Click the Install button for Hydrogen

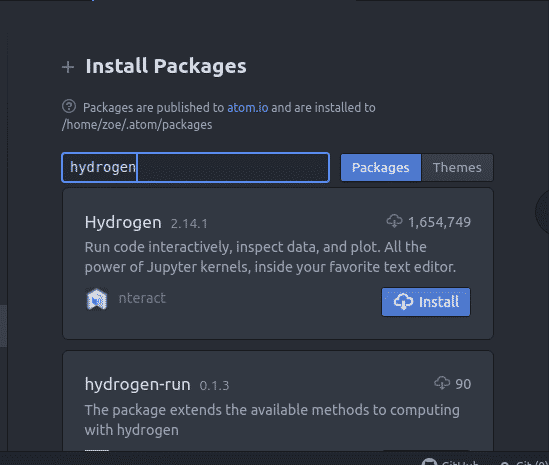pyautogui.click(x=426, y=302)
